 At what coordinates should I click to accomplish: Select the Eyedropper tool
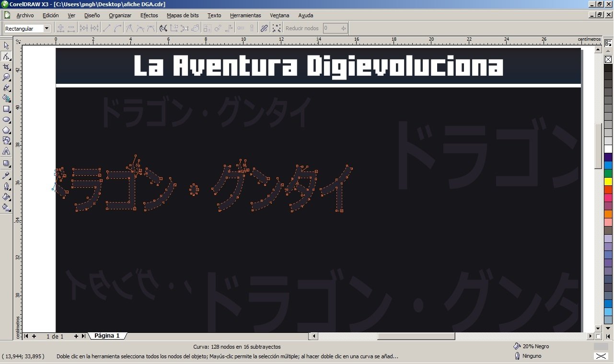[x=6, y=175]
